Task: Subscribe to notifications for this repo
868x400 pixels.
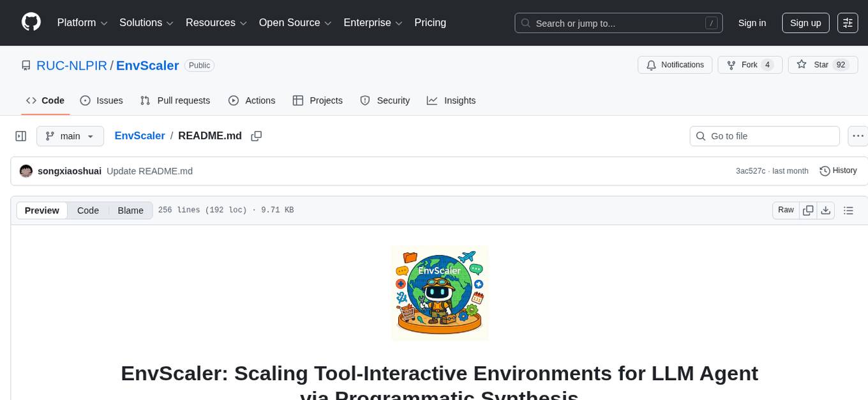Action: point(675,65)
